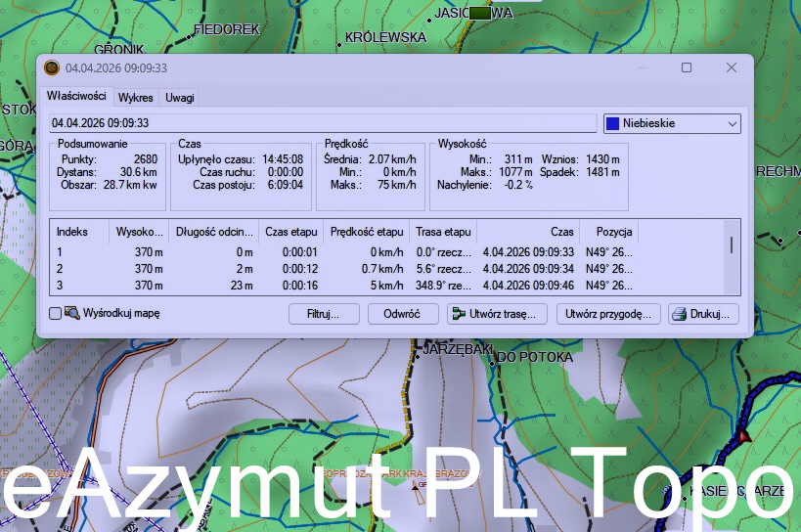Click the red waypoint marker on the map
Image resolution: width=801 pixels, height=532 pixels.
[742, 434]
